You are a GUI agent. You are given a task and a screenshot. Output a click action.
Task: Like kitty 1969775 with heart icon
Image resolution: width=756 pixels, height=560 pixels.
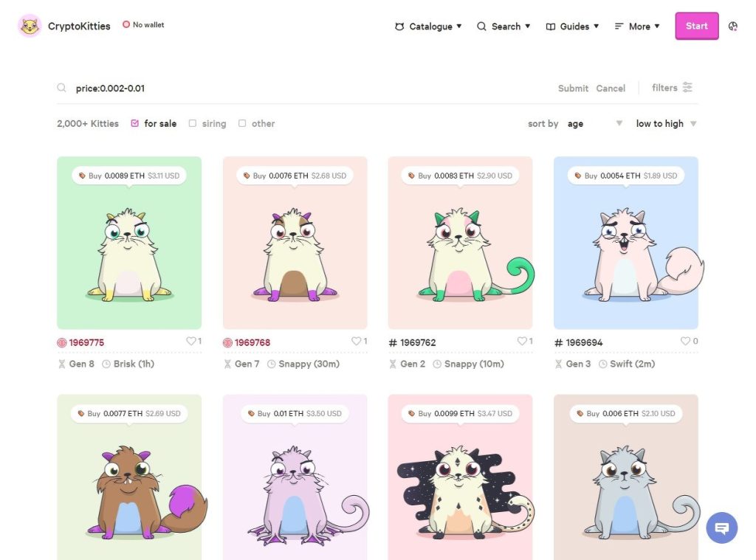click(x=191, y=341)
